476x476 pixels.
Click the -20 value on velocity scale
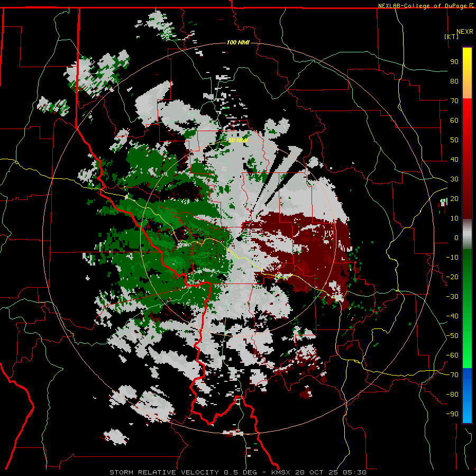[452, 277]
